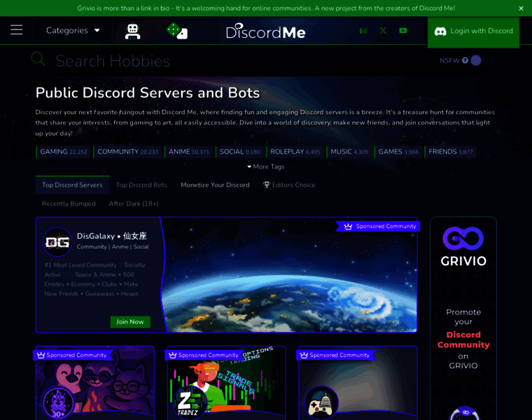Click the Community | Anime | Social category text
532x420 pixels.
coord(113,246)
